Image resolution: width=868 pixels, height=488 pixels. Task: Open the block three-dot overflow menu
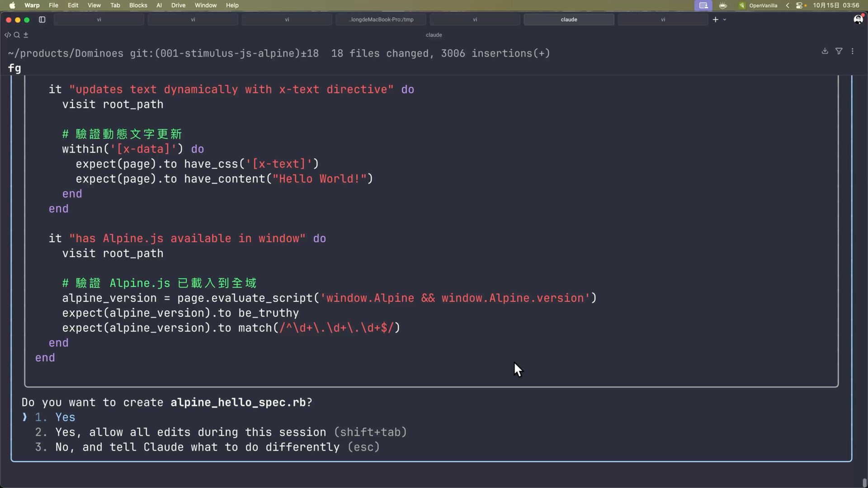click(x=853, y=51)
